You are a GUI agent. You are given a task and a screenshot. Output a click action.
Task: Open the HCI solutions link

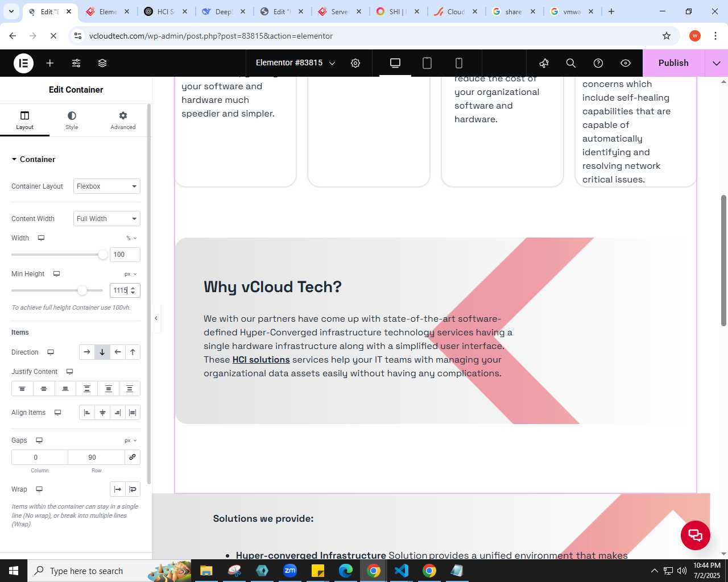(261, 360)
